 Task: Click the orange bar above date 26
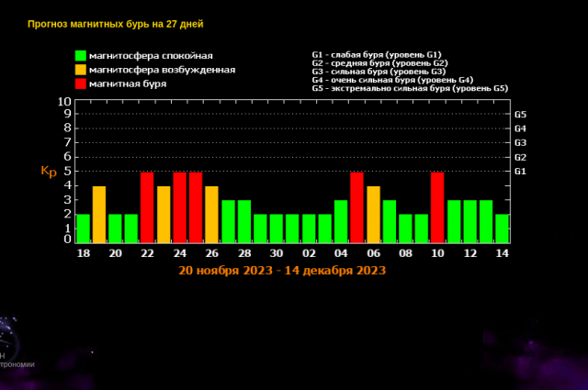pos(211,215)
